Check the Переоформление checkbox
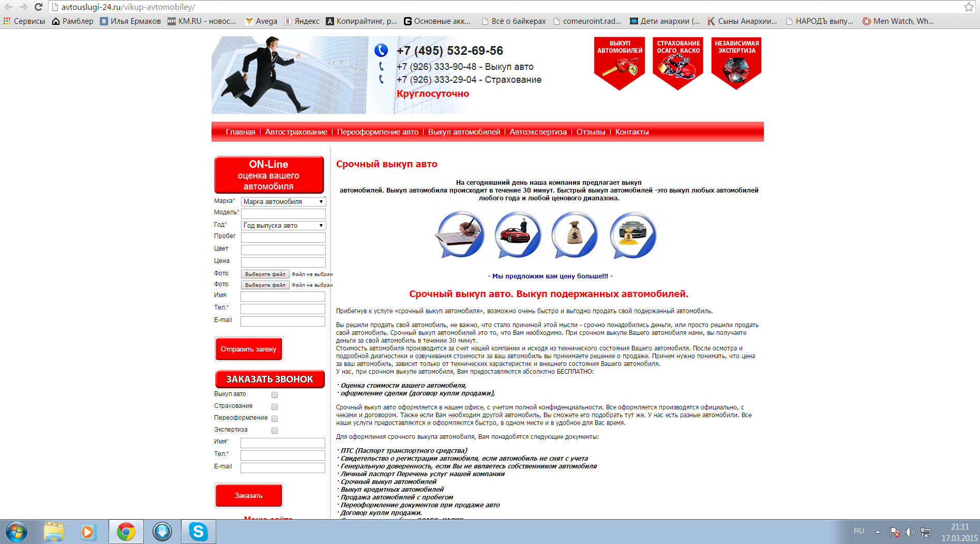This screenshot has width=980, height=544. pyautogui.click(x=275, y=419)
